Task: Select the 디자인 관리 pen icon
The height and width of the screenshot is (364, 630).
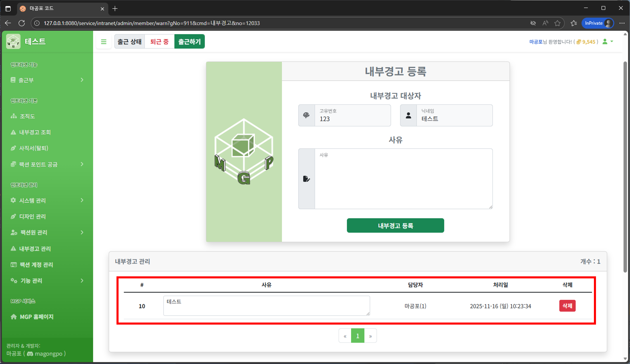Action: pyautogui.click(x=14, y=216)
